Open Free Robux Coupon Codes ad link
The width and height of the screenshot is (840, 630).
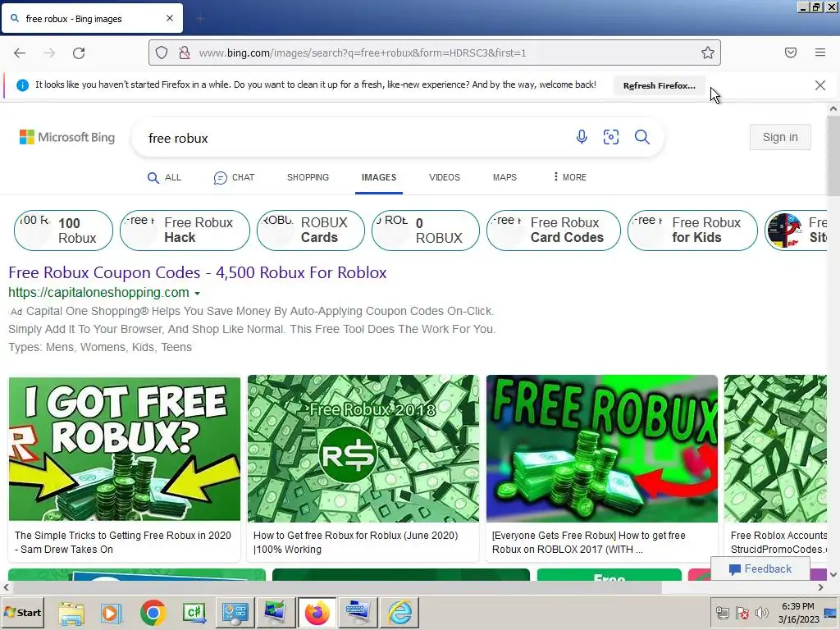click(197, 272)
